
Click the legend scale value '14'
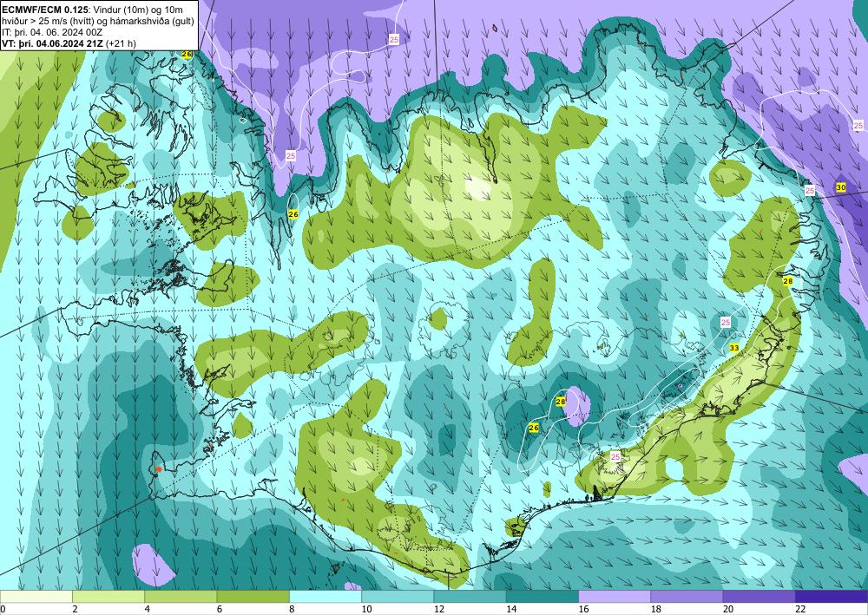(511, 609)
